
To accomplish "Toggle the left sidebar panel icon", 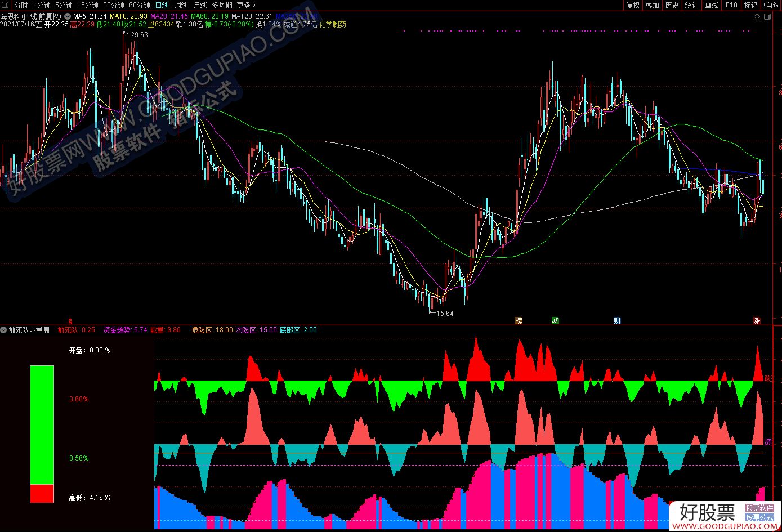I will click(x=6, y=5).
